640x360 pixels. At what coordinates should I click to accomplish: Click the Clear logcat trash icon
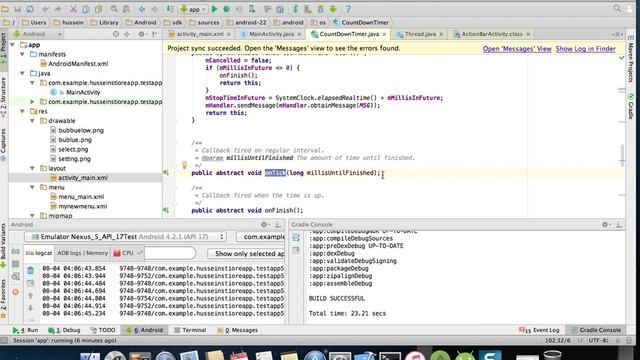click(31, 270)
